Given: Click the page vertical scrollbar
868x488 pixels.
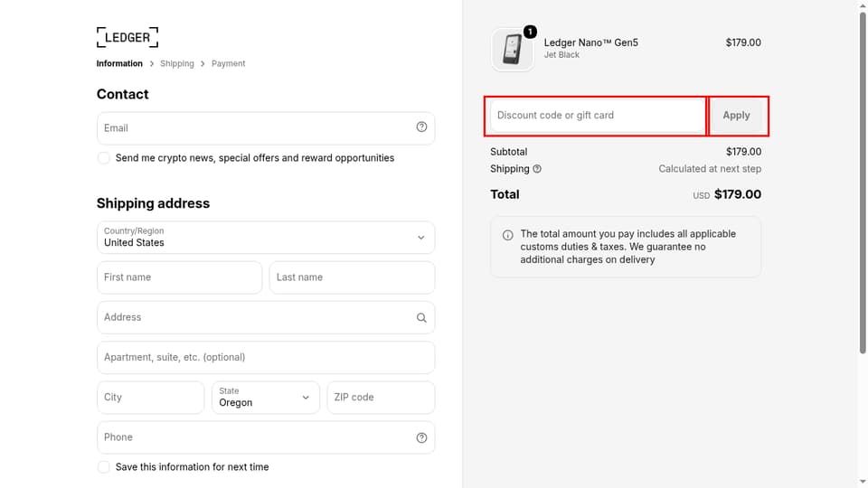Looking at the screenshot, I should pos(863,183).
